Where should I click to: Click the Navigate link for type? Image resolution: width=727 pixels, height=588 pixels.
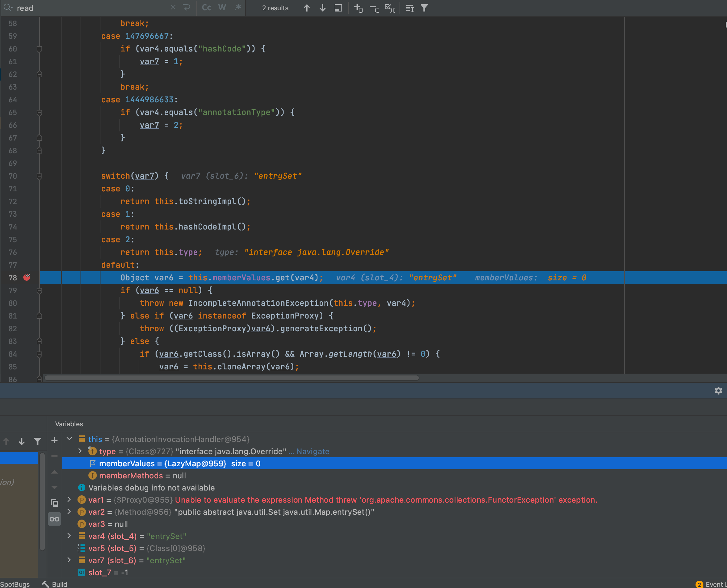coord(313,451)
